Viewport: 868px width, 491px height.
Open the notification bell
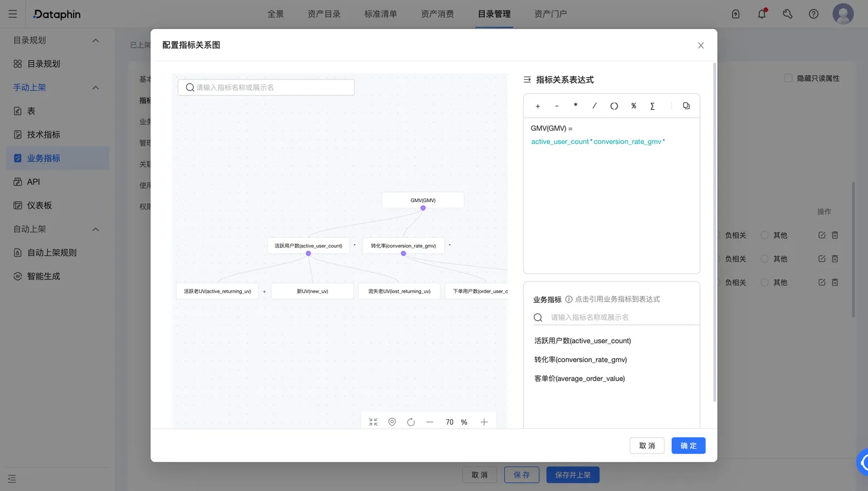pyautogui.click(x=762, y=14)
